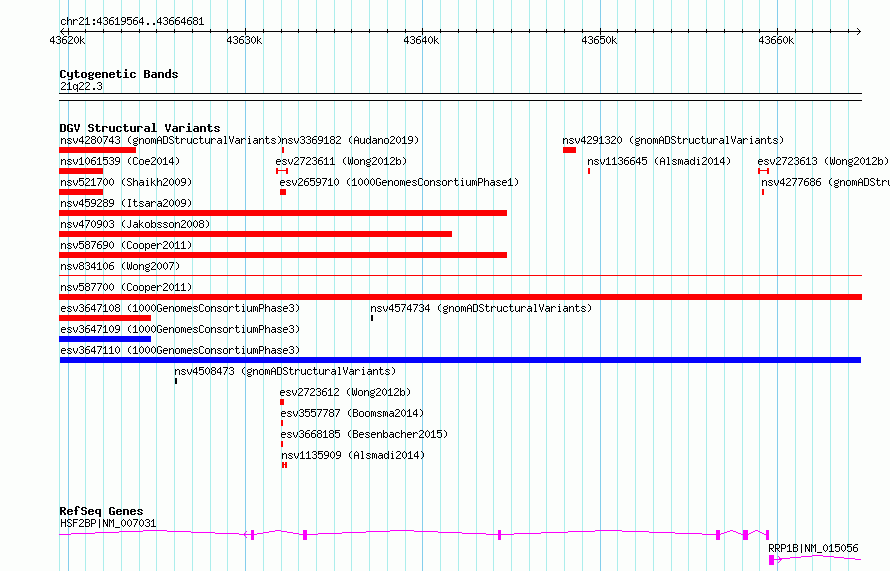
Task: Click the RefSeq Genes track title
Action: (x=101, y=511)
